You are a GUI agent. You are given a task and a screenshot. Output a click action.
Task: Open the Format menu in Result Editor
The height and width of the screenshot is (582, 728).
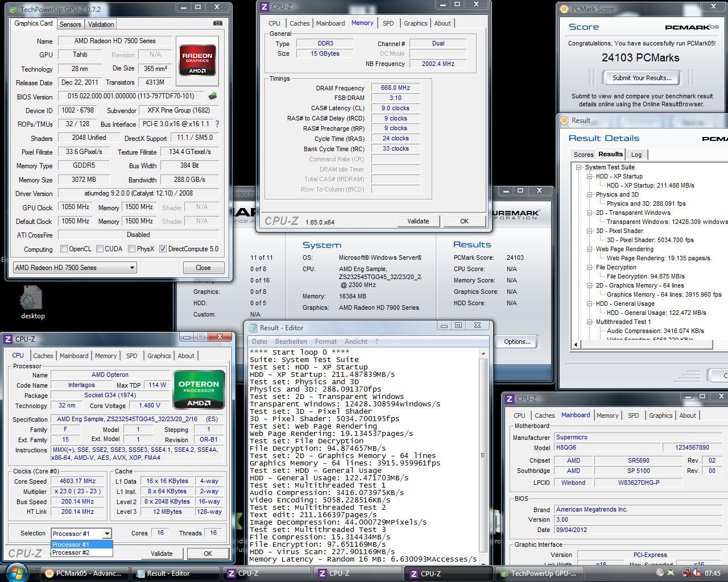pyautogui.click(x=325, y=342)
